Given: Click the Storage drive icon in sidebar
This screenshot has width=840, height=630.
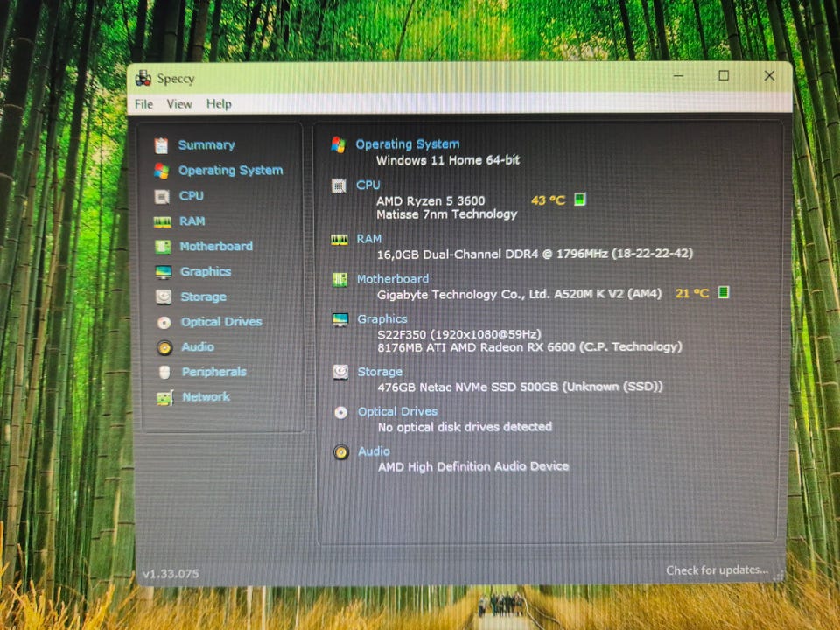Looking at the screenshot, I should point(164,297).
